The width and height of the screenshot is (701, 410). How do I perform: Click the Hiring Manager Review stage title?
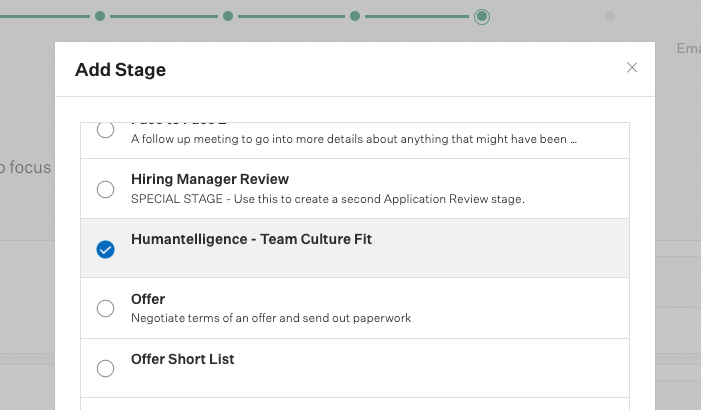pos(210,179)
